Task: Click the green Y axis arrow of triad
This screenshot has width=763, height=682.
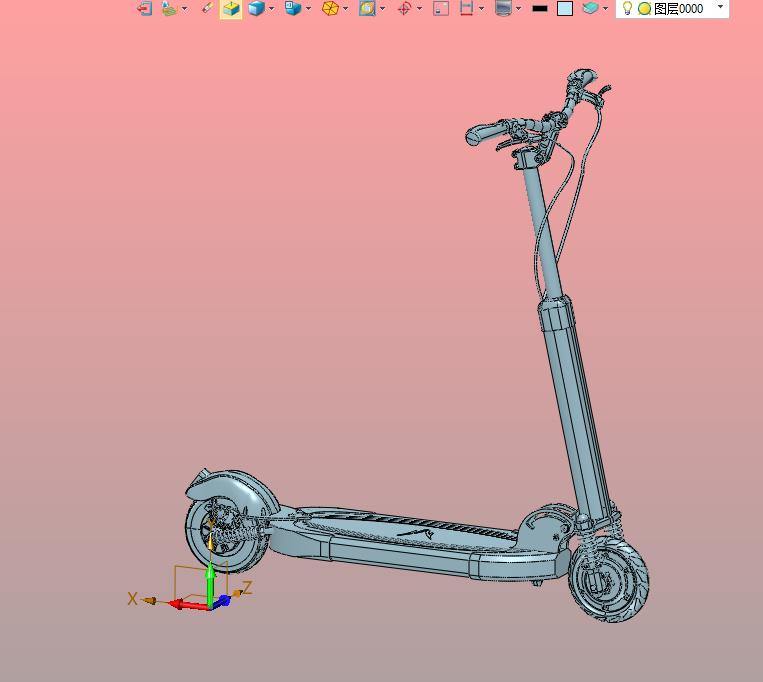Action: pos(210,584)
